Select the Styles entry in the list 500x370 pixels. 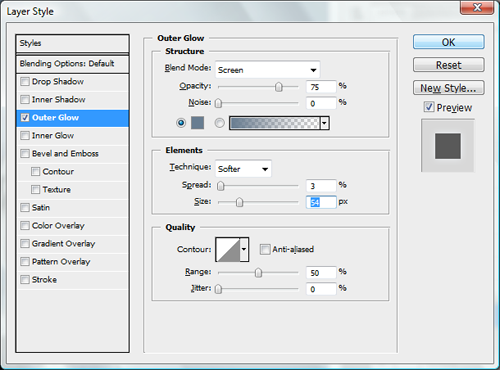point(72,43)
